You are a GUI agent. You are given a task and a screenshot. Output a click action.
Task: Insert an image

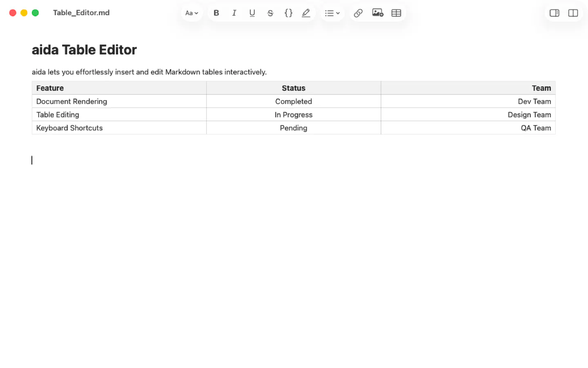[378, 13]
